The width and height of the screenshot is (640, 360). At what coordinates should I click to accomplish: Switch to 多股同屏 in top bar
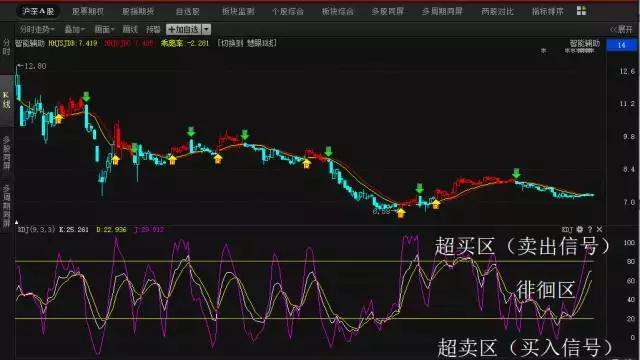387,11
